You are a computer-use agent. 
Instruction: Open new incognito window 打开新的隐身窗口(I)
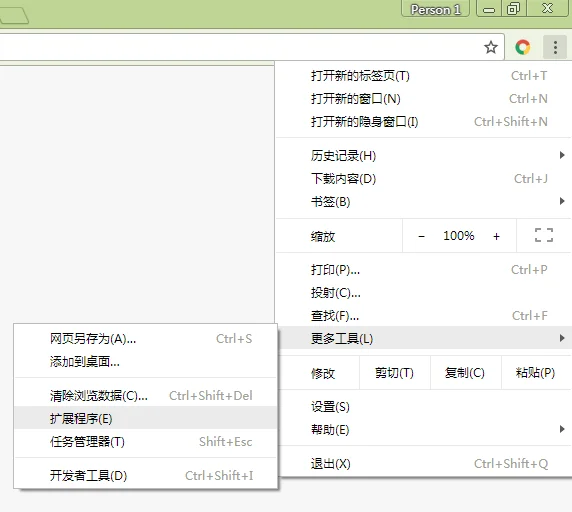pos(423,122)
